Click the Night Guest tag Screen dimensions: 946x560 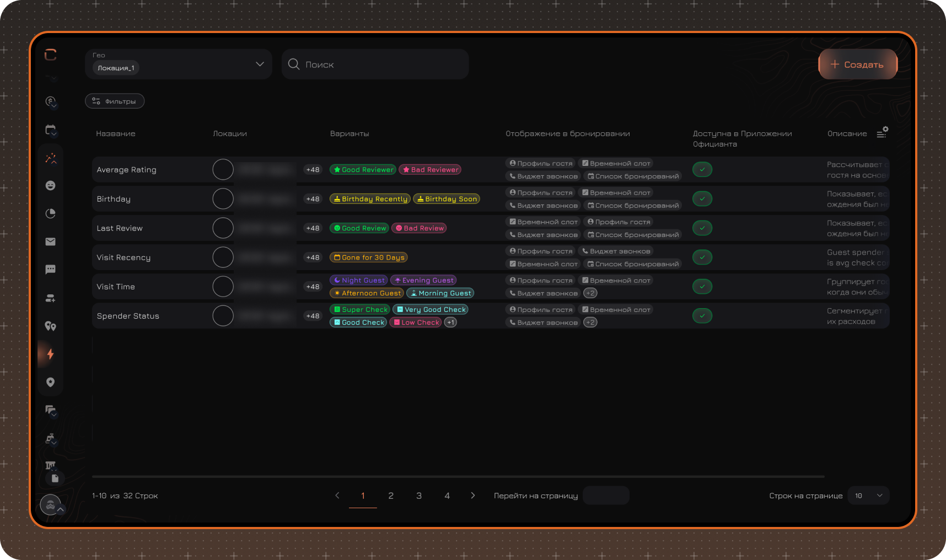pos(359,280)
